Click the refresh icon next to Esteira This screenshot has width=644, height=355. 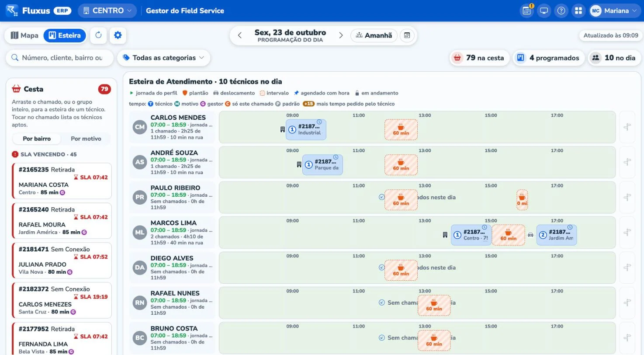pyautogui.click(x=98, y=35)
